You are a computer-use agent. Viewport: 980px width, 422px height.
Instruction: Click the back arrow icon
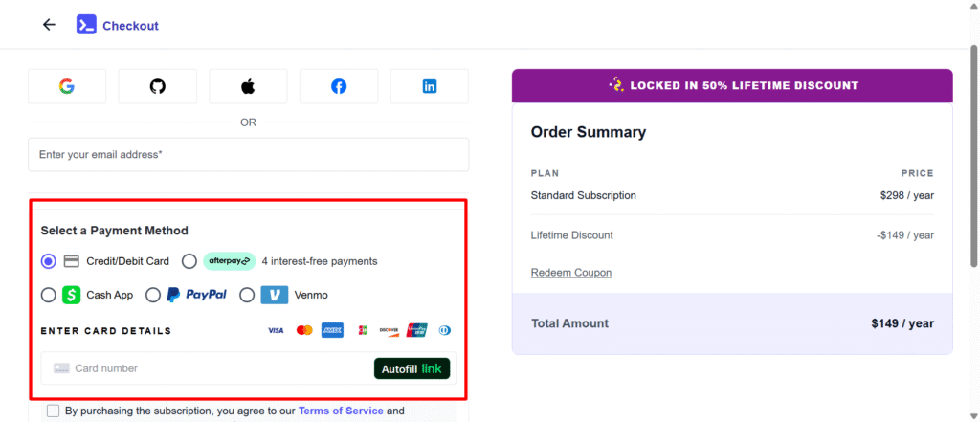click(49, 25)
